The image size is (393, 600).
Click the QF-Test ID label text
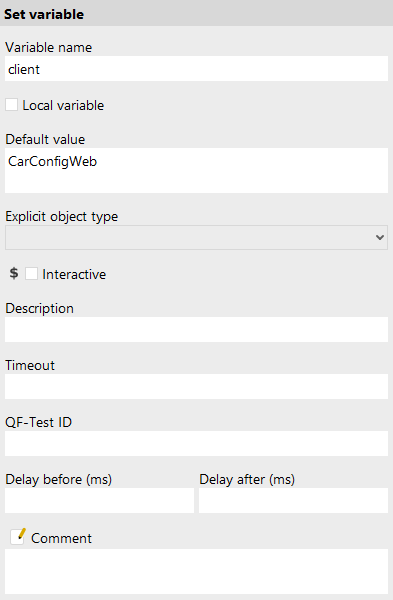[x=39, y=422]
